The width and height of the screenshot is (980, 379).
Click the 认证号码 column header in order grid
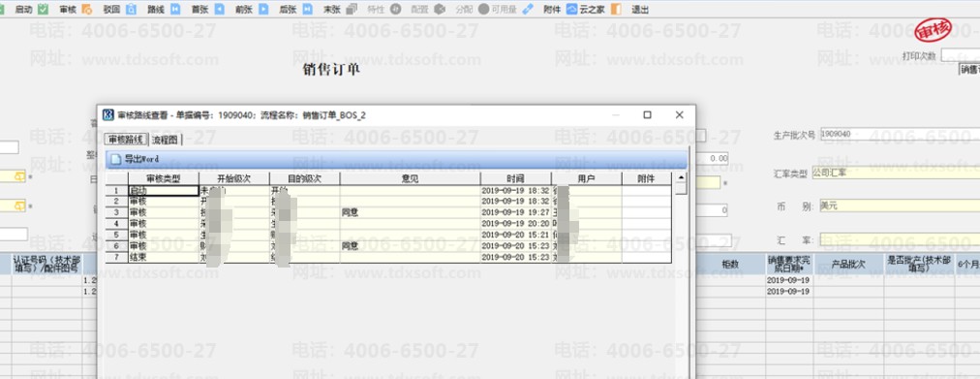(x=46, y=265)
